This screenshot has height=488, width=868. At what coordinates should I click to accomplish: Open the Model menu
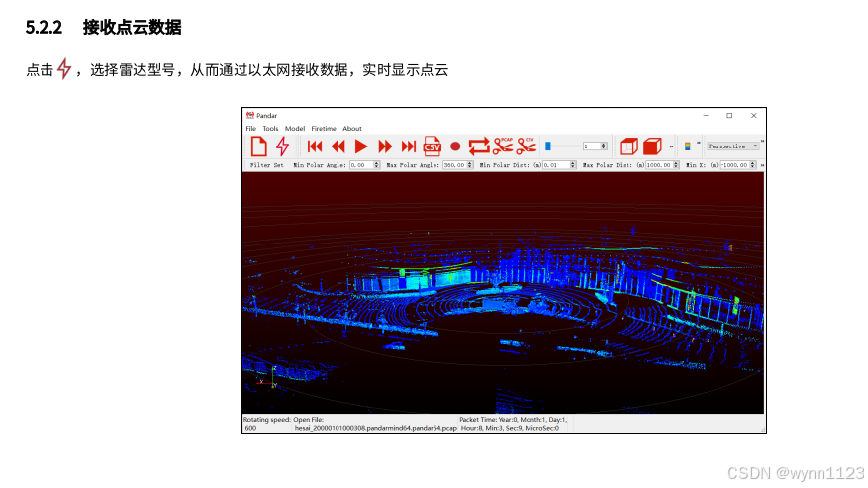(295, 129)
